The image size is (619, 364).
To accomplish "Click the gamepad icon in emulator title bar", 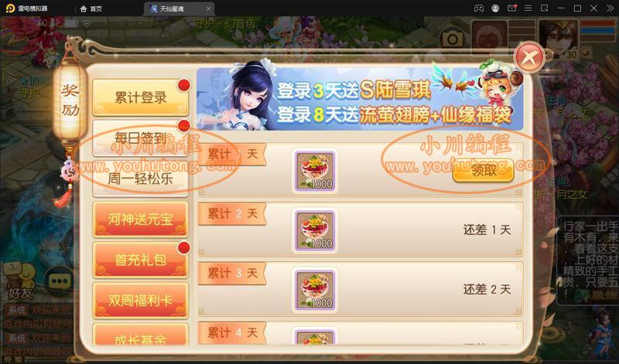I will point(479,9).
